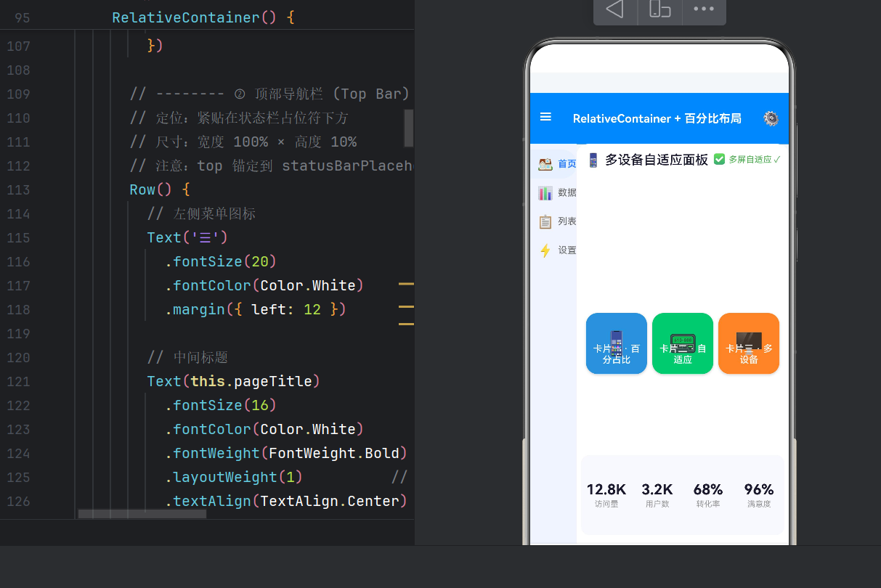The width and height of the screenshot is (881, 588).
Task: Click the multi-device toggle icon in previewer toolbar
Action: coord(659,9)
